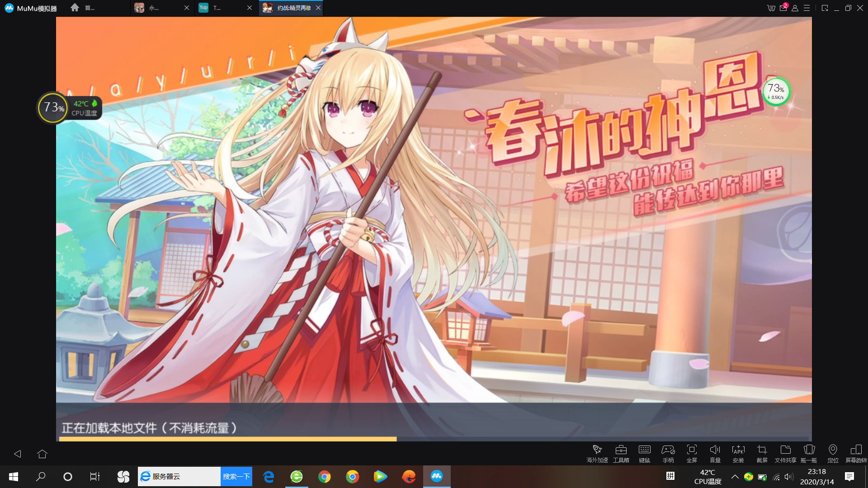Open the 工具箱 toolbox
Viewport: 868px width, 488px height.
(x=621, y=454)
